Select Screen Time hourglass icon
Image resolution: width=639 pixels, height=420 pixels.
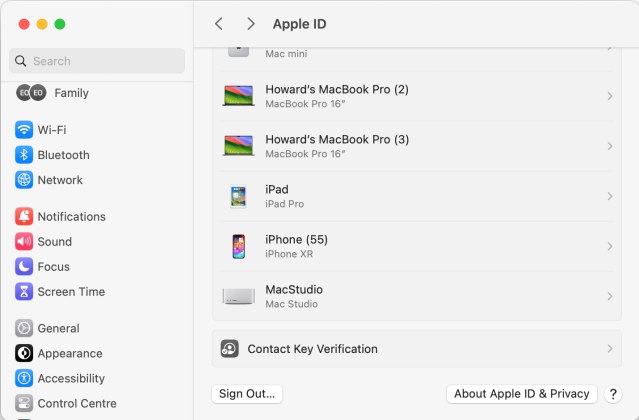(24, 292)
